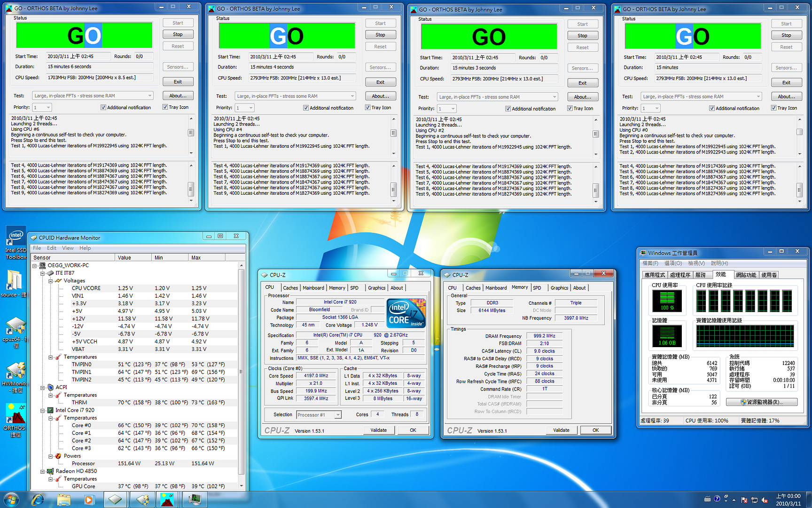Click CPU-Z taskbar button with chip icon
The image size is (812, 508).
pos(115,500)
